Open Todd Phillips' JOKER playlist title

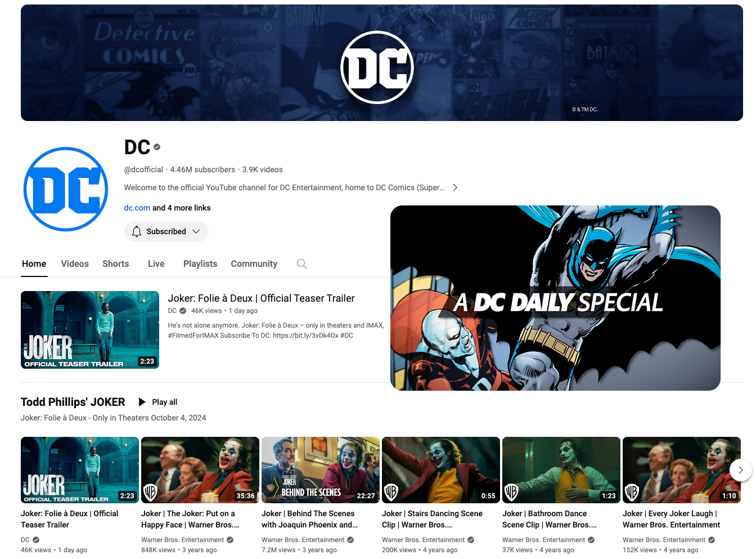[73, 402]
